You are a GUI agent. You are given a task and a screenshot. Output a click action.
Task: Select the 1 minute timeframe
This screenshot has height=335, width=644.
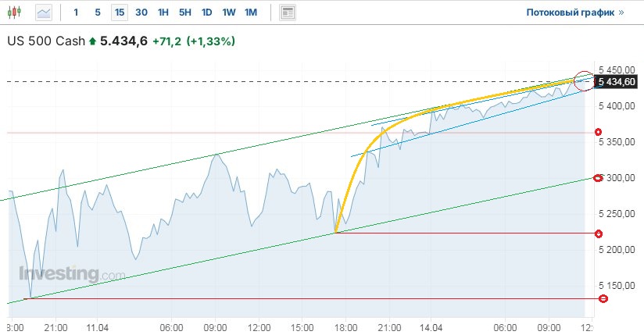pos(76,12)
